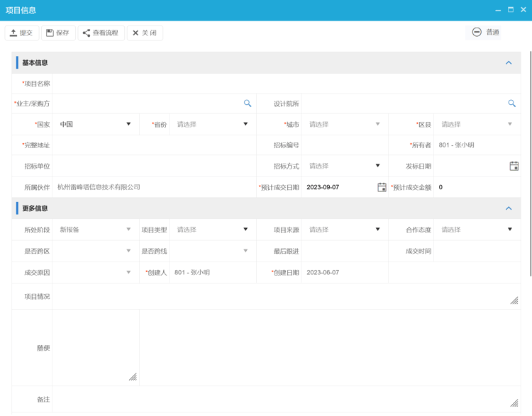Collapse the 基本信息 section

click(x=509, y=62)
